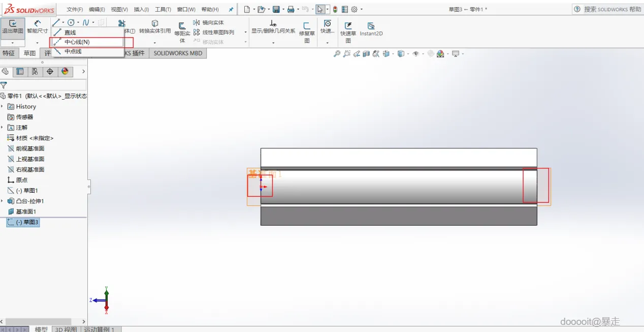Open the 插入(I) menu

141,10
